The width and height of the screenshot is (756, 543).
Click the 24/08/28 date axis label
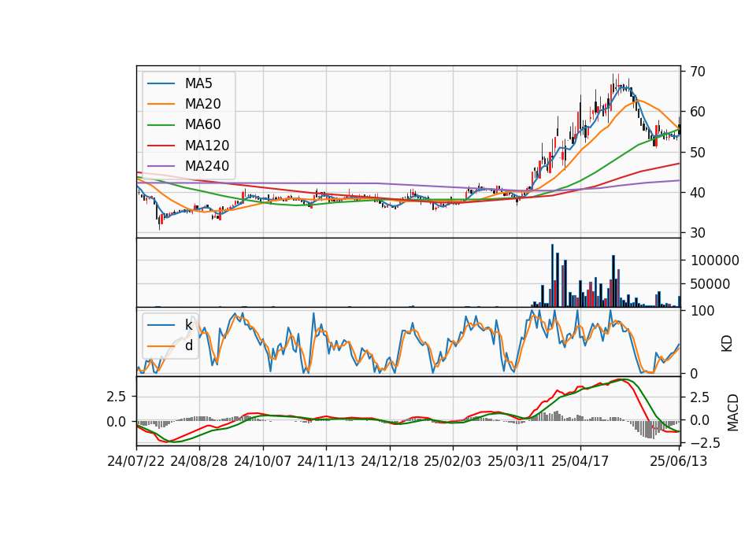click(x=199, y=461)
